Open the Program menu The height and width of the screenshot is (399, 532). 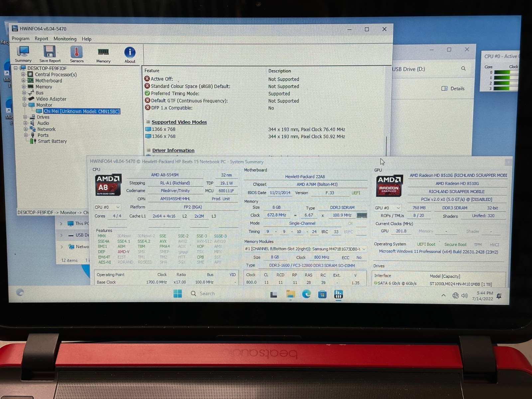point(21,39)
